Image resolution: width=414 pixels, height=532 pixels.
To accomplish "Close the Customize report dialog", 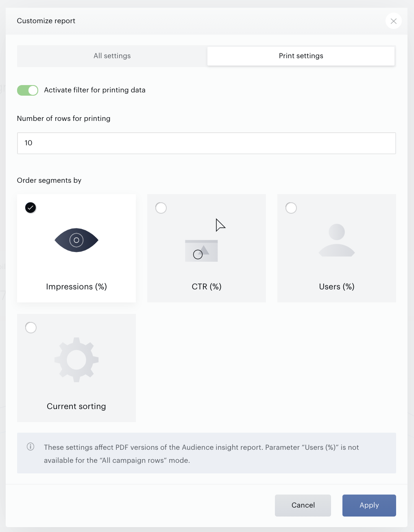I will tap(393, 21).
